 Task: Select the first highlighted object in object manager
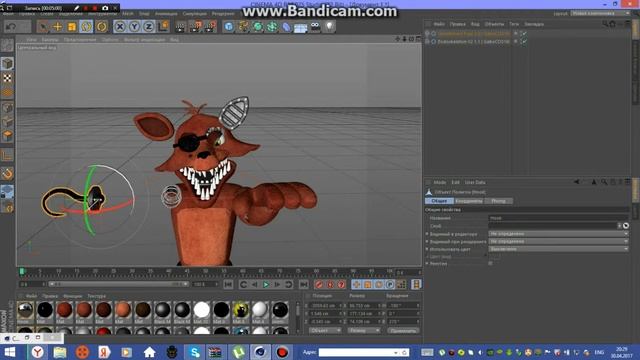[473, 33]
